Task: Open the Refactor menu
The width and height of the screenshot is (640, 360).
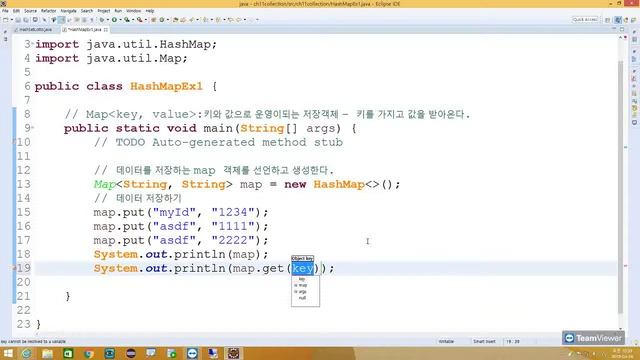Action: coord(49,11)
